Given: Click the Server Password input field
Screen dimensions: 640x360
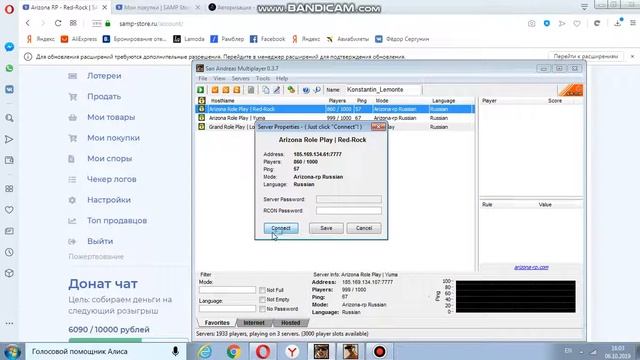Looking at the screenshot, I should pyautogui.click(x=349, y=199).
